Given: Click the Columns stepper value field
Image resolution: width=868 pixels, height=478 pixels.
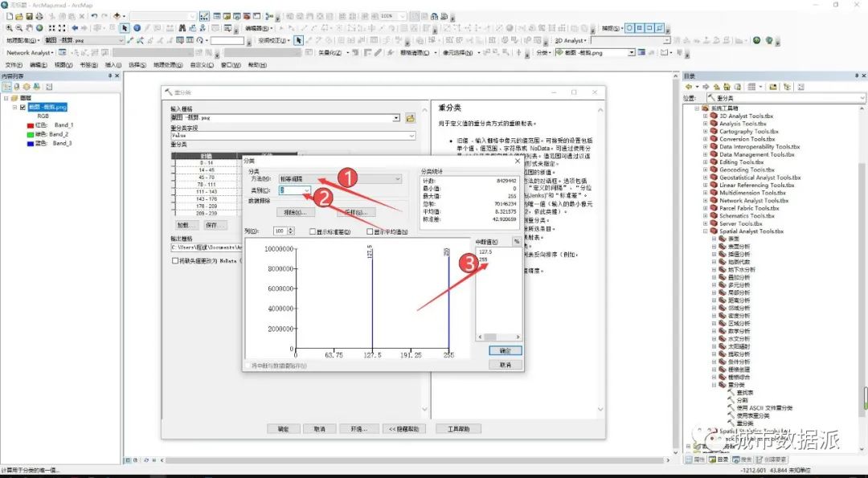Looking at the screenshot, I should 280,231.
